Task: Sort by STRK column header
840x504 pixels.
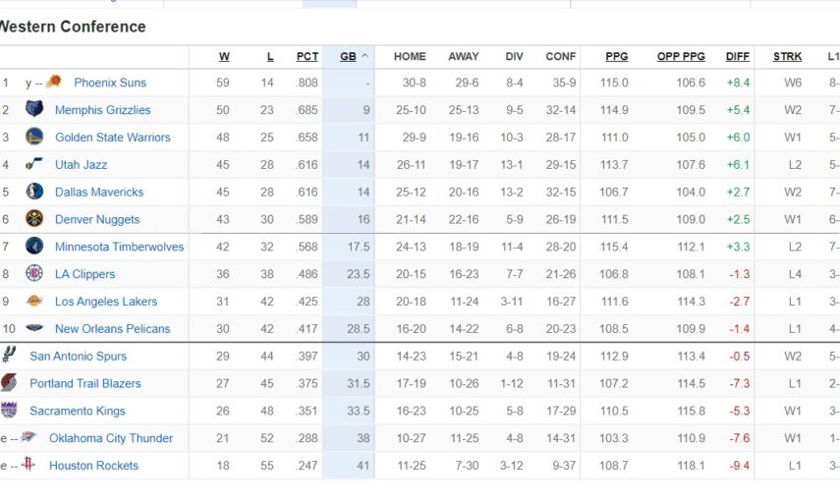Action: coord(787,57)
